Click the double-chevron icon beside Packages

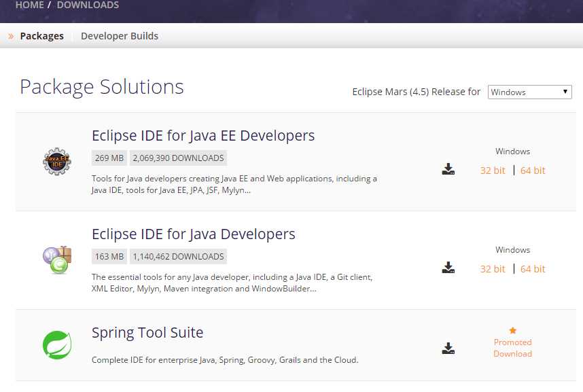11,36
